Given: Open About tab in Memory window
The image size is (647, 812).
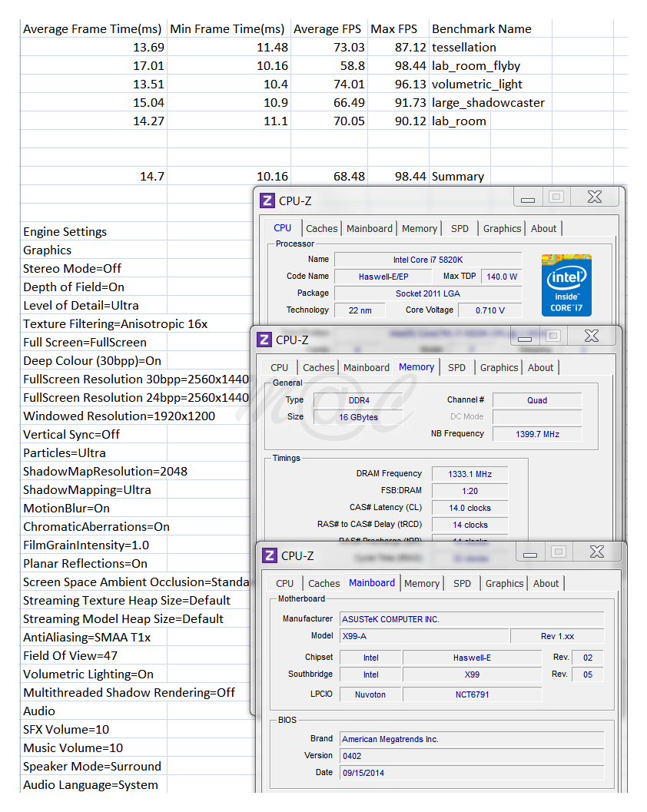Looking at the screenshot, I should tap(541, 367).
